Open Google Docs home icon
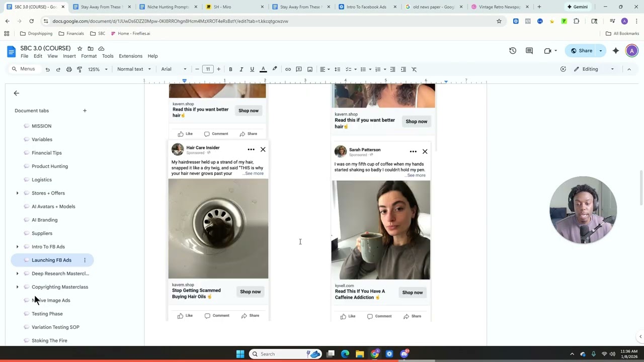644x362 pixels. tap(11, 51)
